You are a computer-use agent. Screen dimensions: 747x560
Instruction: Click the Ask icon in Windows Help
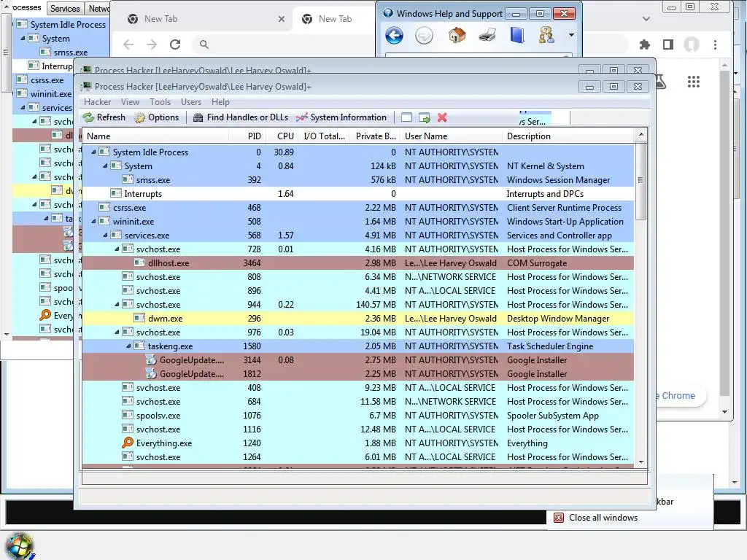(546, 35)
